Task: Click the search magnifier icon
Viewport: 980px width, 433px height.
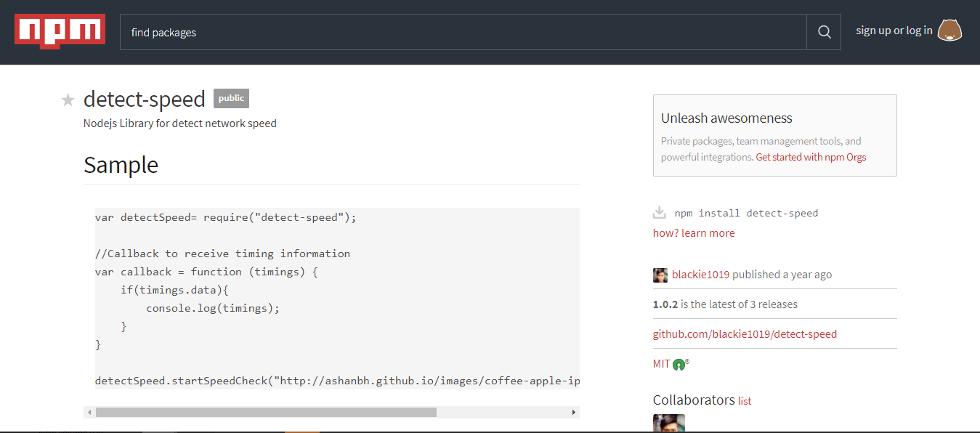Action: [824, 32]
